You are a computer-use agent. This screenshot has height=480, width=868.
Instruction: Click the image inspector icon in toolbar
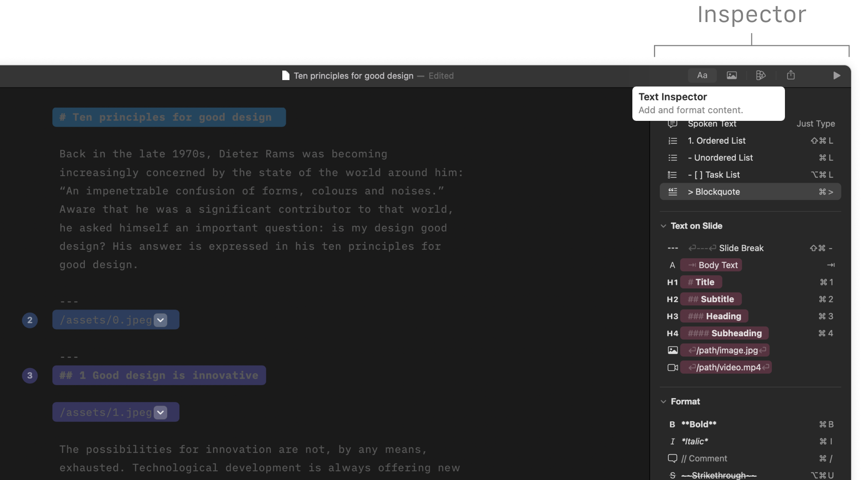(x=732, y=75)
